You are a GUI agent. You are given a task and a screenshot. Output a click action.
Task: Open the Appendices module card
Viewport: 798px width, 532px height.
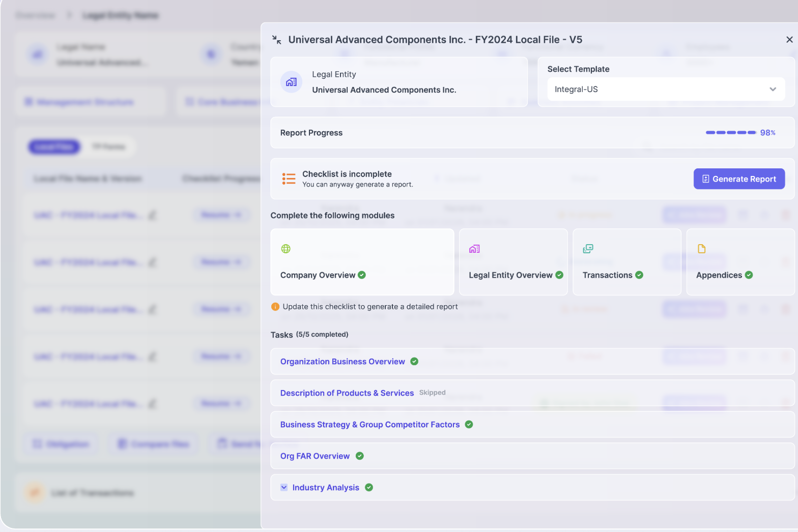point(740,262)
